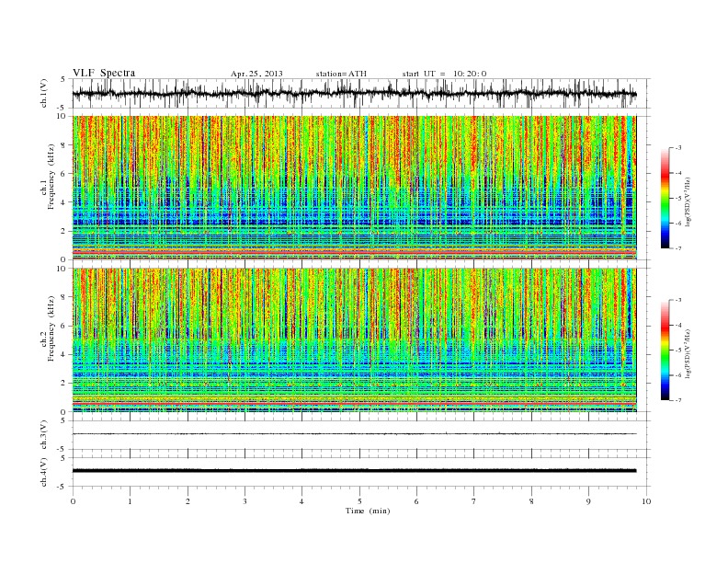Click the time axis tick label "7"
The width and height of the screenshot is (728, 563).
coord(474,501)
